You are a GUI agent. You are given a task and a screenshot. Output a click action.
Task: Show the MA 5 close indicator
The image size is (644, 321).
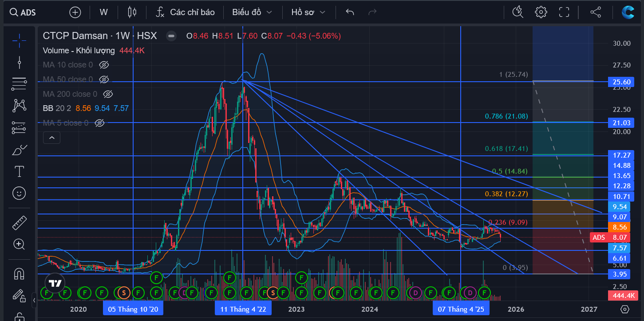pos(99,123)
